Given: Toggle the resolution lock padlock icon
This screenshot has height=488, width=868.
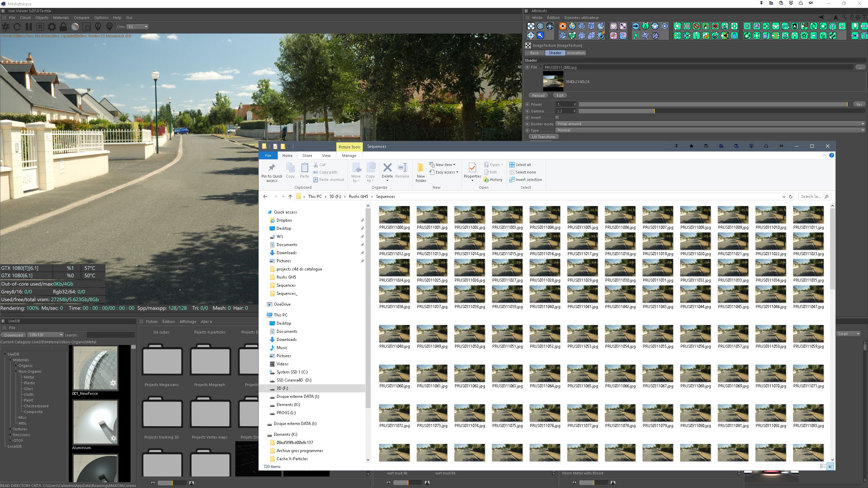Looking at the screenshot, I should 63,27.
